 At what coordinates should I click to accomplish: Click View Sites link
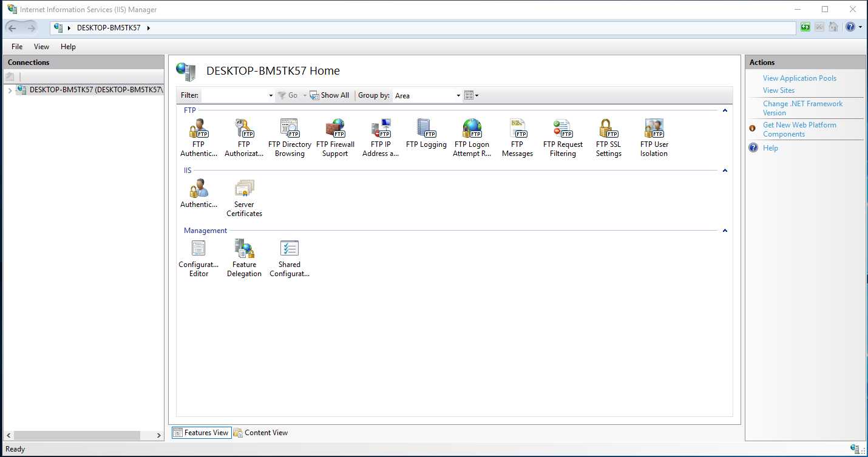[x=779, y=90]
